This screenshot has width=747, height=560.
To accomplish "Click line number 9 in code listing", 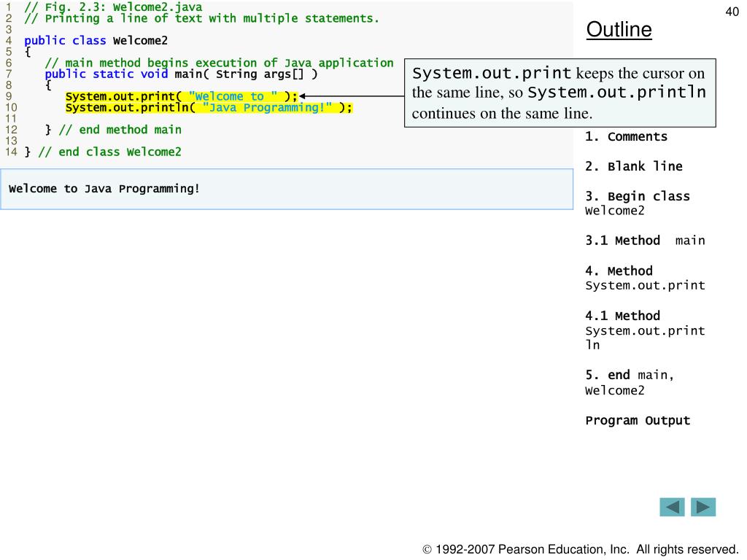I will click(x=9, y=96).
